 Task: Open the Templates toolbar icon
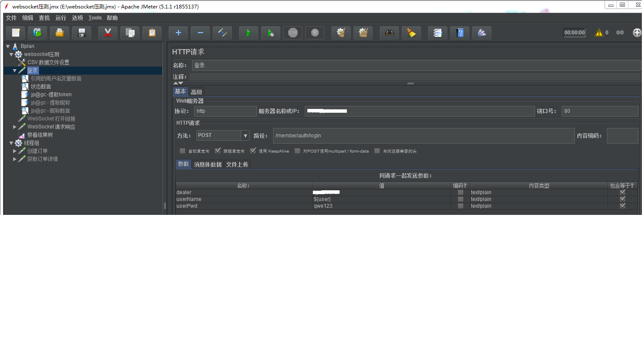coord(38,33)
